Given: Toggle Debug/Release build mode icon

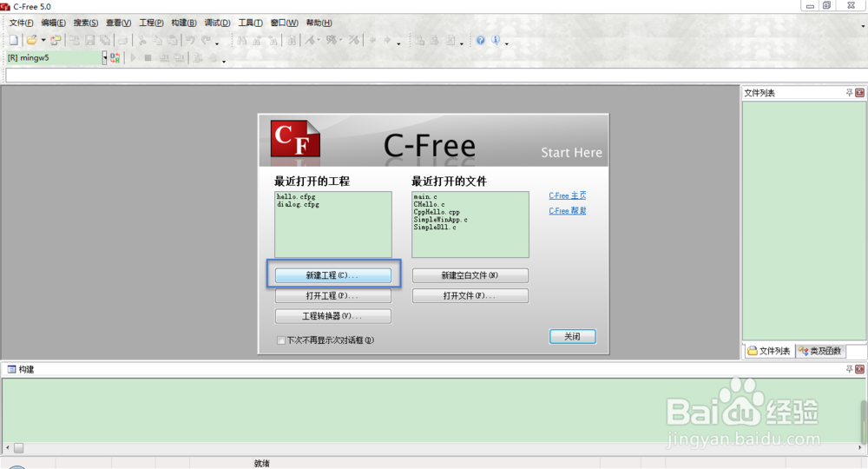Looking at the screenshot, I should 115,57.
